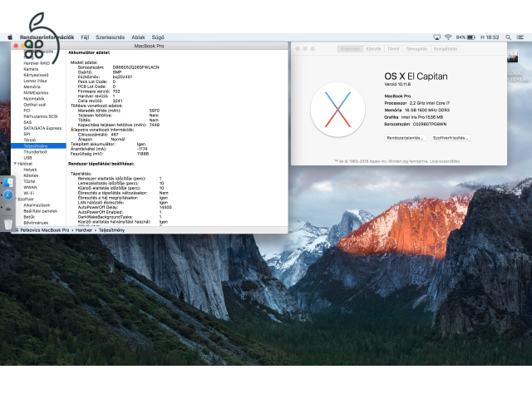
Task: Select PCI in the sidebar
Action: pyautogui.click(x=27, y=111)
